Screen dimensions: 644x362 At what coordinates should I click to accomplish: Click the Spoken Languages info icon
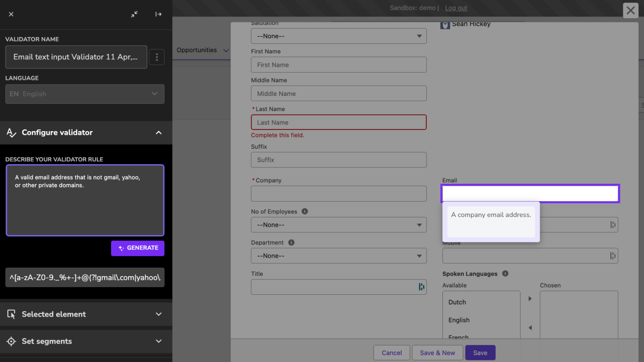click(505, 274)
